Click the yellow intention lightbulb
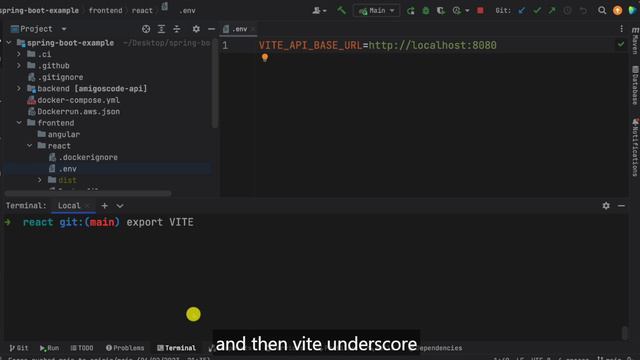Viewport: 640px width, 360px height. [x=265, y=58]
